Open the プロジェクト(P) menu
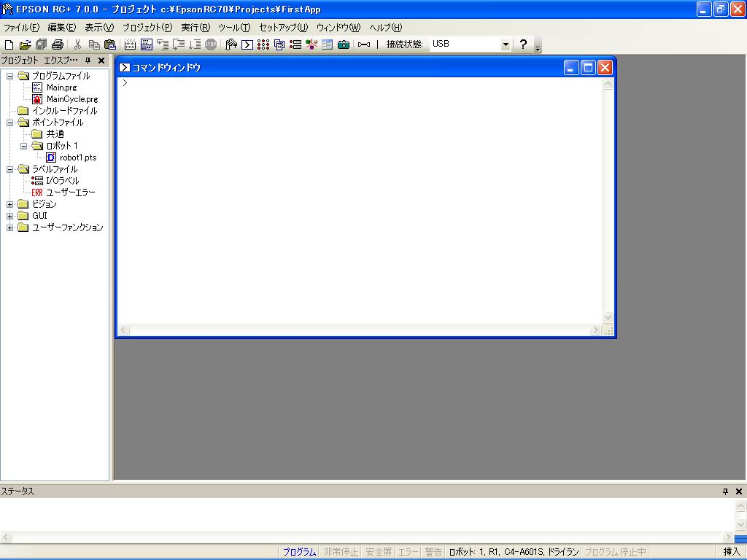 [147, 28]
